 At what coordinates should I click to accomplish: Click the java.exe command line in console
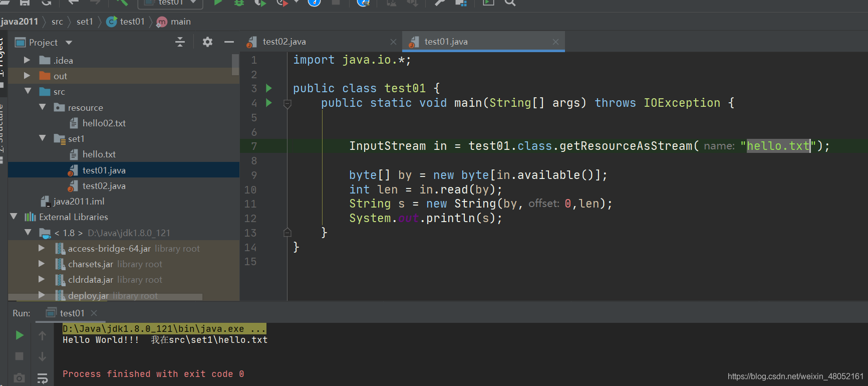(x=164, y=329)
